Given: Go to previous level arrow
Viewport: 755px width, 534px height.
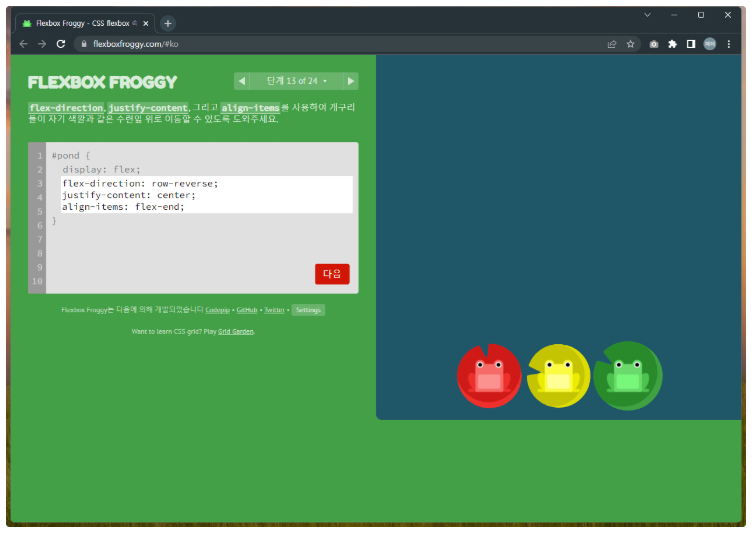Looking at the screenshot, I should click(242, 81).
